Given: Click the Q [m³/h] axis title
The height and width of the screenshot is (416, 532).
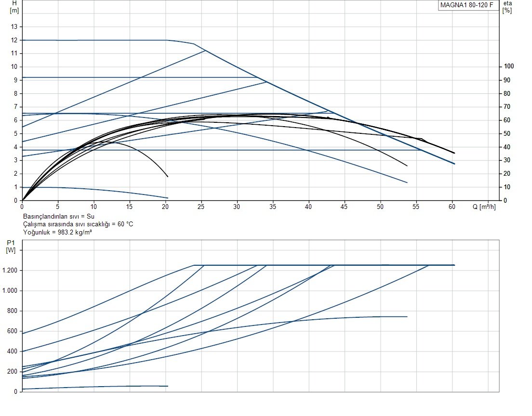Looking at the screenshot, I should tap(484, 207).
